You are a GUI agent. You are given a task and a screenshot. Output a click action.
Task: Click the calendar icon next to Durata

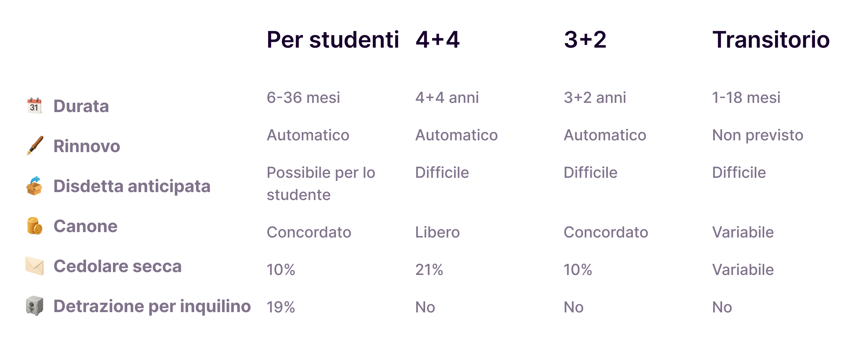(x=34, y=106)
